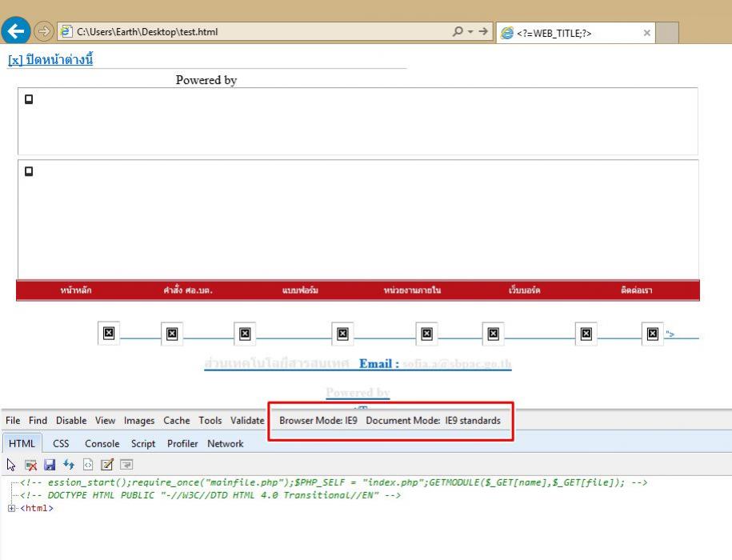Open the Tools menu in developer tools
Image resolution: width=732 pixels, height=560 pixels.
pyautogui.click(x=210, y=421)
